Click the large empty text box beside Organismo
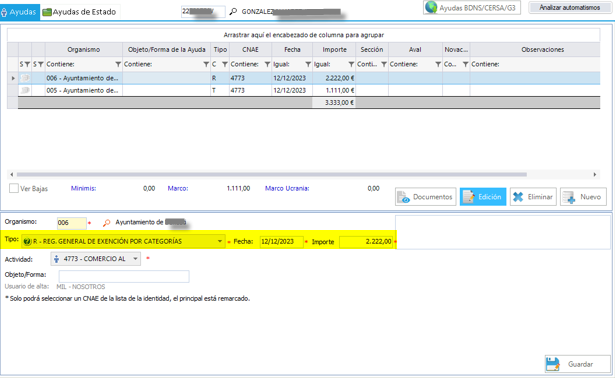The height and width of the screenshot is (378, 615). click(x=503, y=232)
